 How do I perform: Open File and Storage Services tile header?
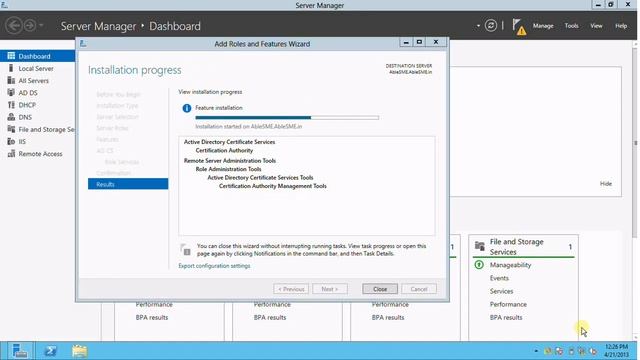pos(516,247)
